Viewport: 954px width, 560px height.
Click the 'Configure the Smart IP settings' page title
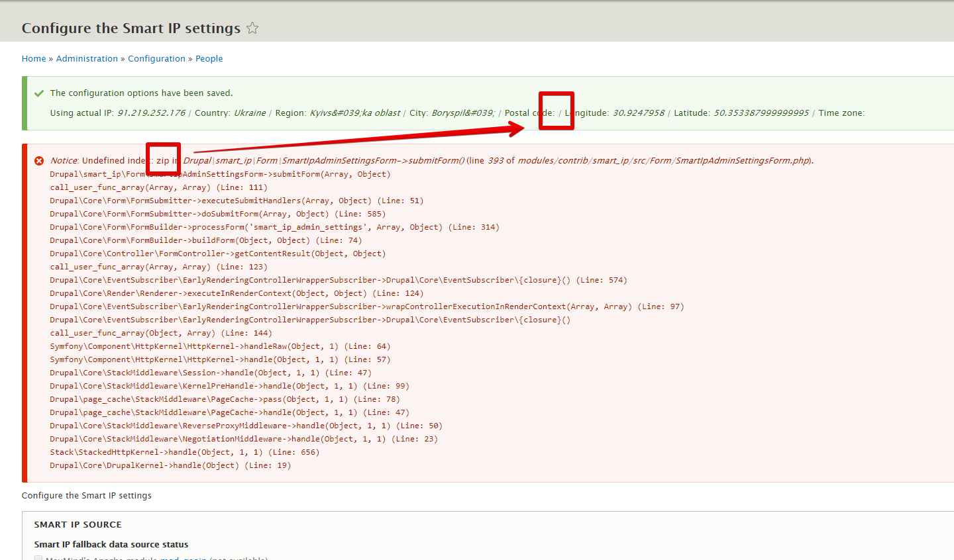131,28
